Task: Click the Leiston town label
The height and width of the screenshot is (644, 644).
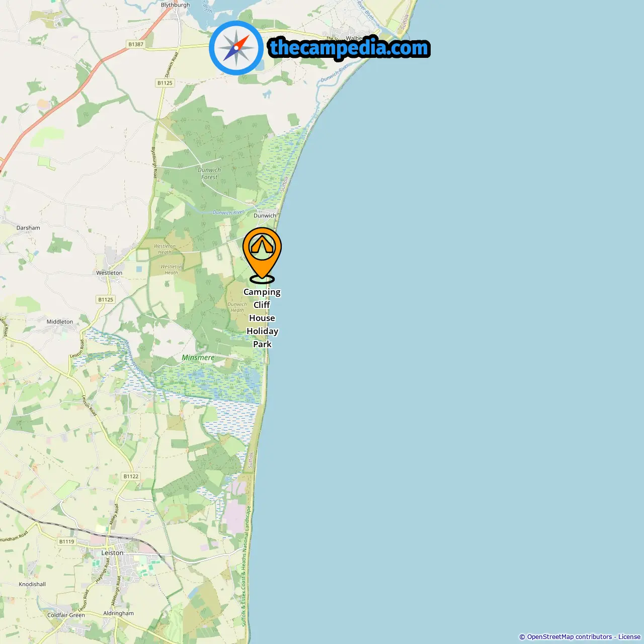Action: coord(112,552)
